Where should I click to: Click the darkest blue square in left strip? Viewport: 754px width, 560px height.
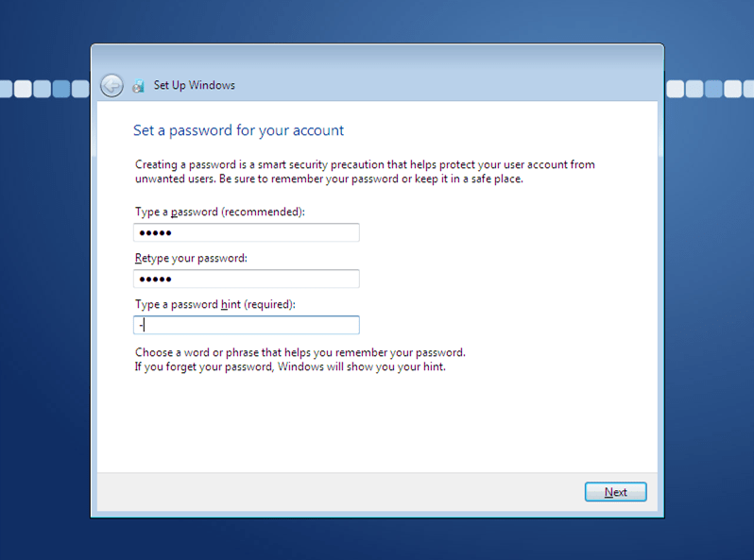(x=61, y=89)
